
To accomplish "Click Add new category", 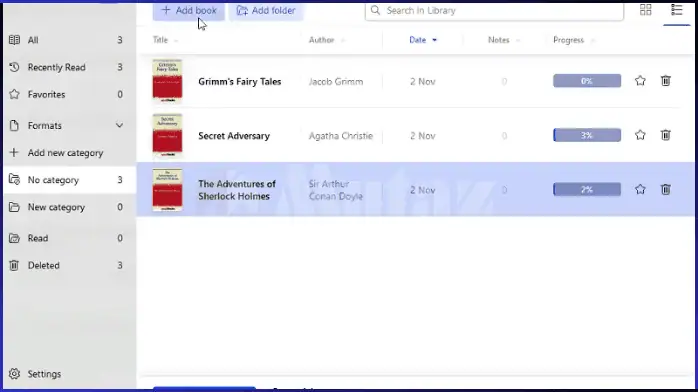I will [x=66, y=153].
